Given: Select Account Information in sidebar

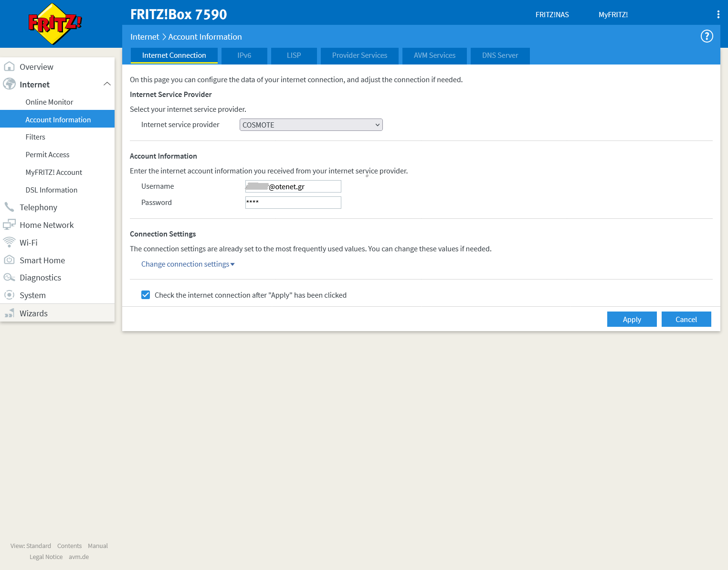Looking at the screenshot, I should (x=57, y=119).
